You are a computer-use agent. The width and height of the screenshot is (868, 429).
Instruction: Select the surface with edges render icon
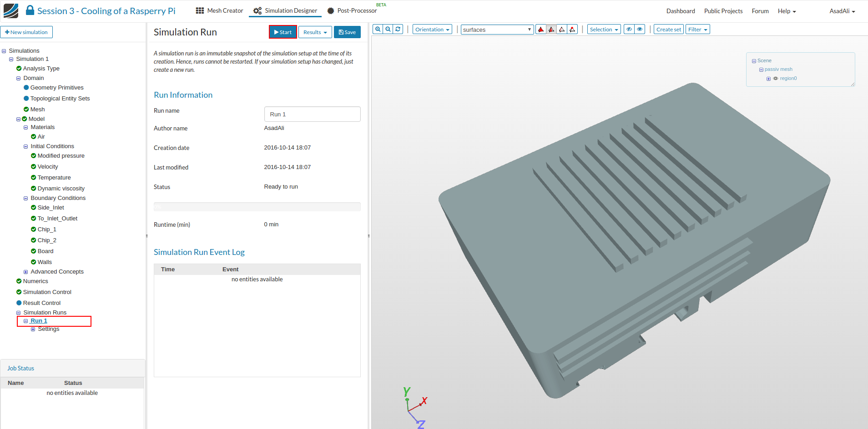pyautogui.click(x=551, y=30)
